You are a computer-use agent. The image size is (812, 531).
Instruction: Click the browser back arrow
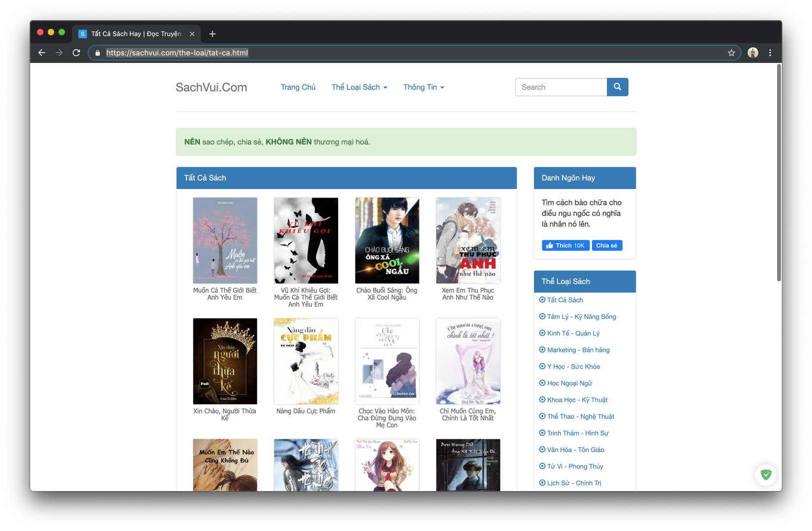[42, 53]
